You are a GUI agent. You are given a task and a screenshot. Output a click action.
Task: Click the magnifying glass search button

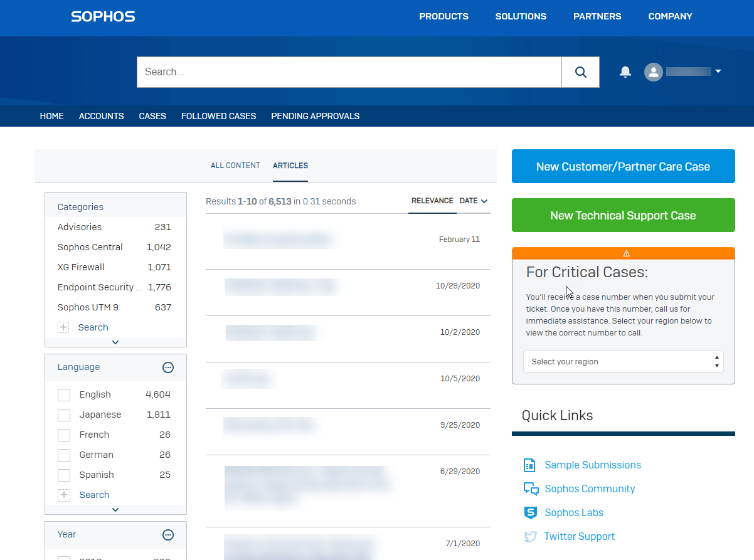580,72
